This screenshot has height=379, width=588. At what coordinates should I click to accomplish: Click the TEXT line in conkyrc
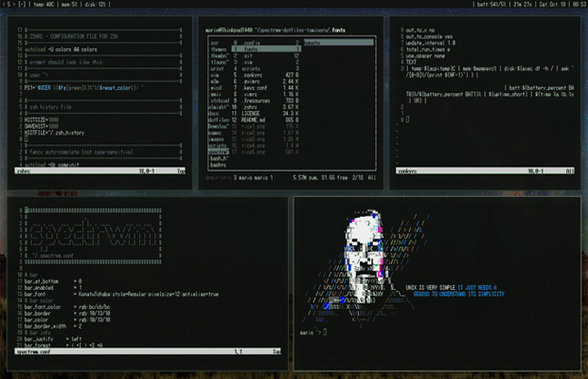[411, 63]
